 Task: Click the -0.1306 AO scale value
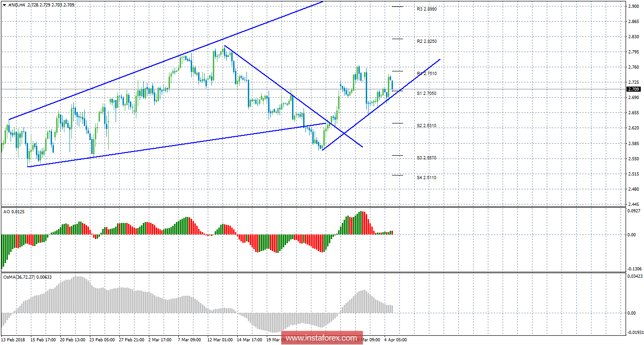[634, 269]
